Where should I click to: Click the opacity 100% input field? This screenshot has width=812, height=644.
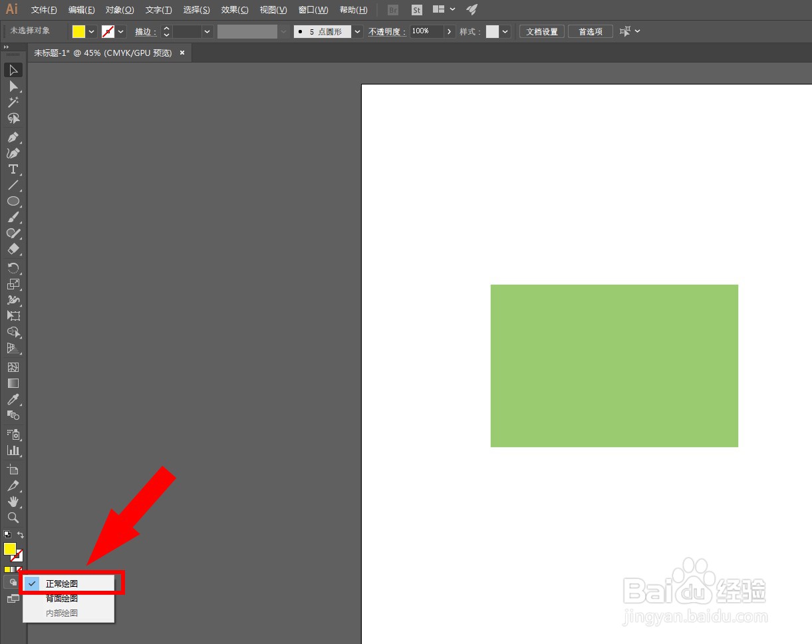click(426, 31)
